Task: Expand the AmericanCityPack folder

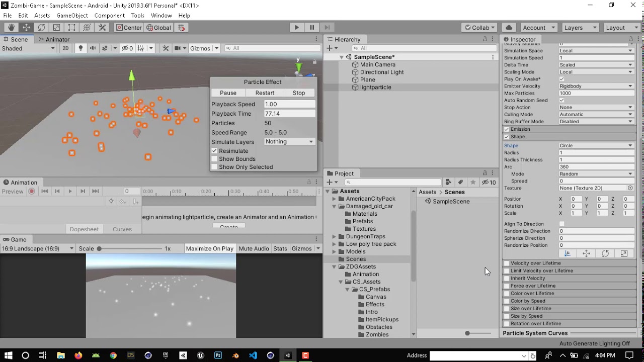Action: [334, 199]
